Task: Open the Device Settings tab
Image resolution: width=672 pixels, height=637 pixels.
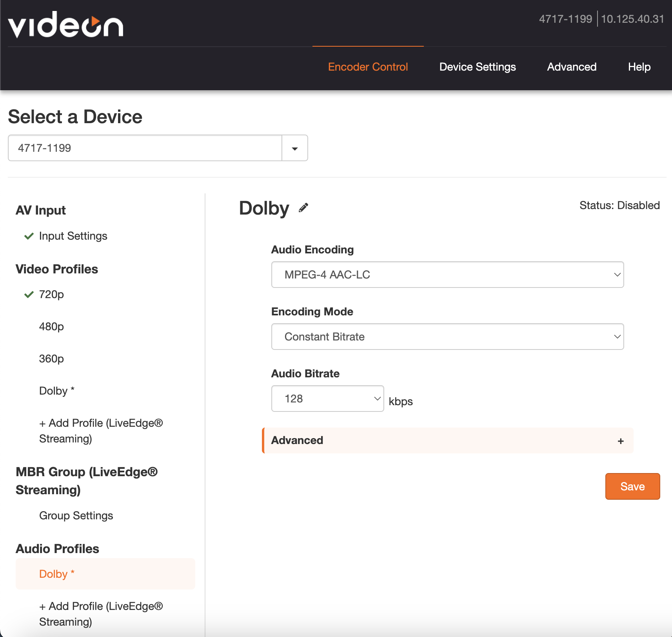Action: (477, 67)
